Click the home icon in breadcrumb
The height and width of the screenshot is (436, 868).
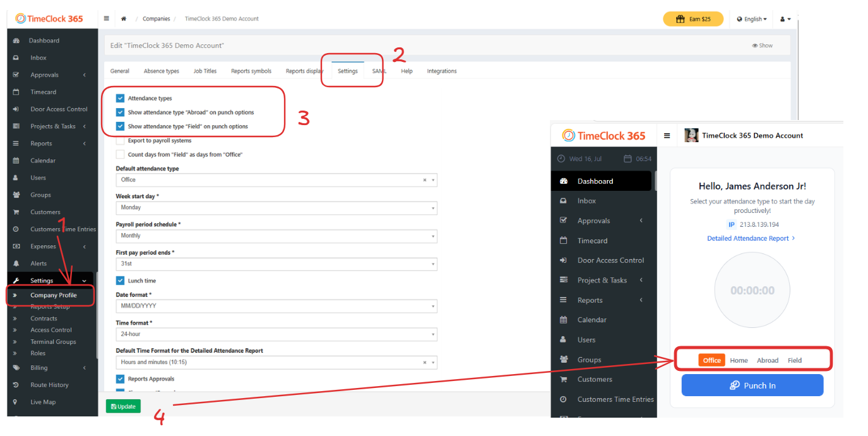pos(124,19)
